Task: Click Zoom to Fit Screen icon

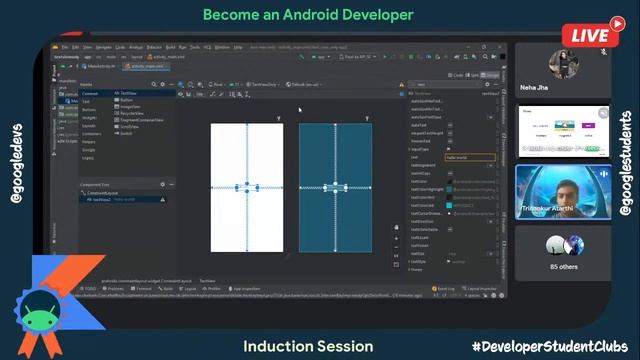Action: pos(396,264)
